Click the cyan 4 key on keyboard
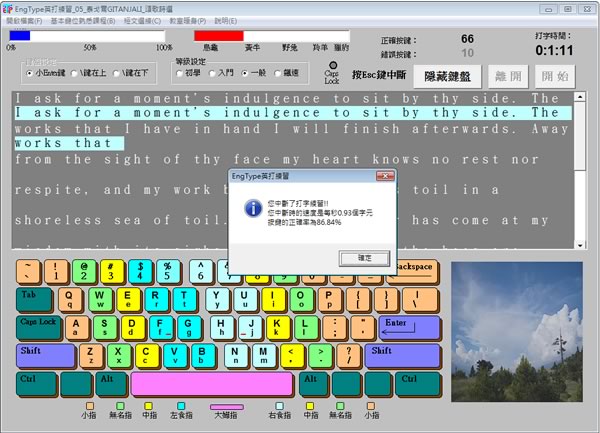This screenshot has height=433, width=600. pos(140,271)
